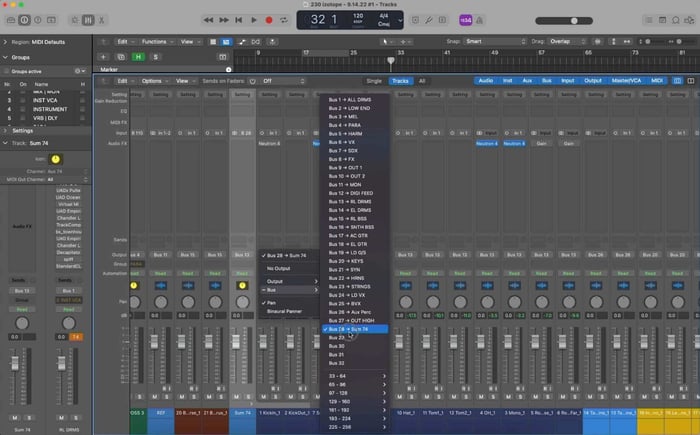This screenshot has height=435, width=700.
Task: Select the REF channel strip name
Action: point(161,413)
